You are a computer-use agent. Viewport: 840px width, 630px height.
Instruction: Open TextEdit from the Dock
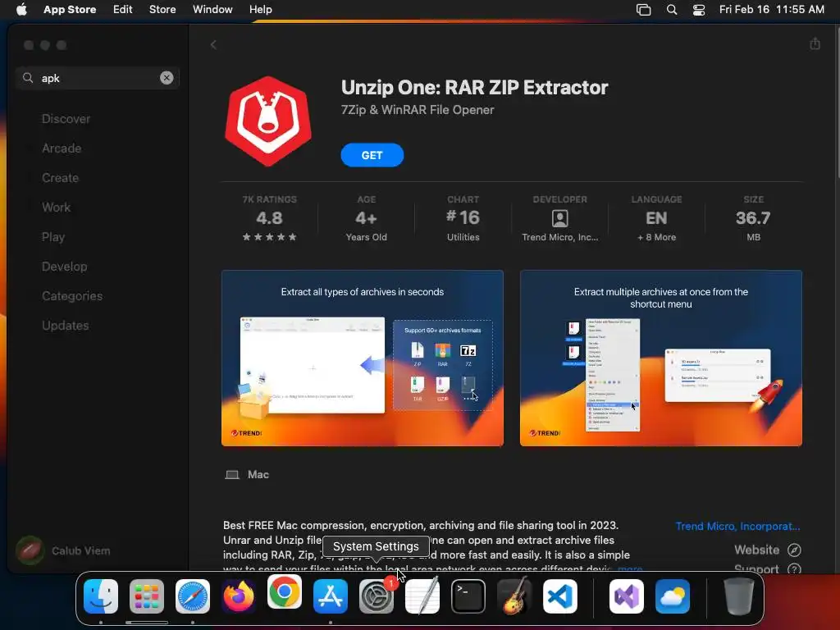pos(422,596)
